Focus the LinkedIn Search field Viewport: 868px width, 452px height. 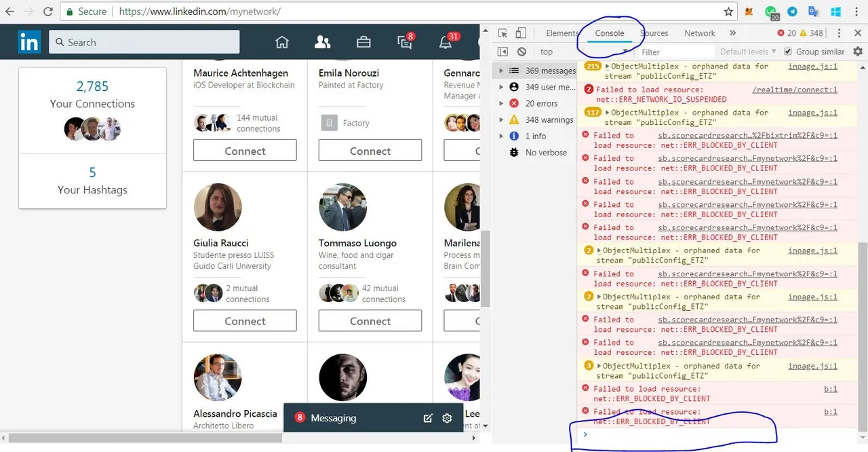point(144,42)
